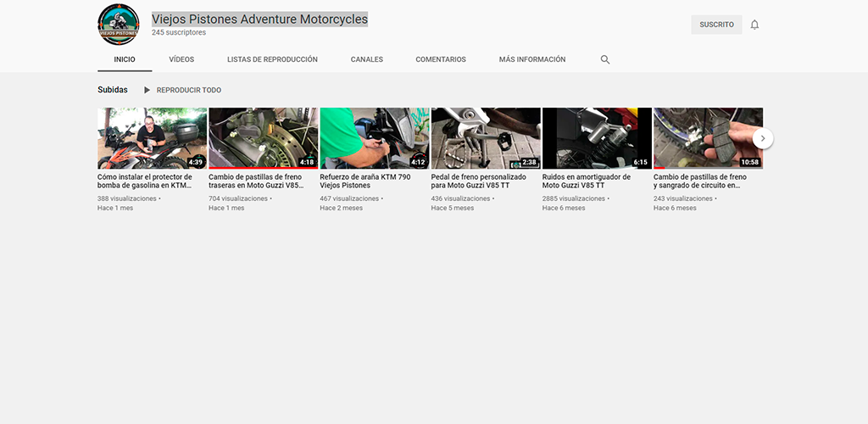868x424 pixels.
Task: Click the 4:39 duration badge
Action: coord(196,162)
